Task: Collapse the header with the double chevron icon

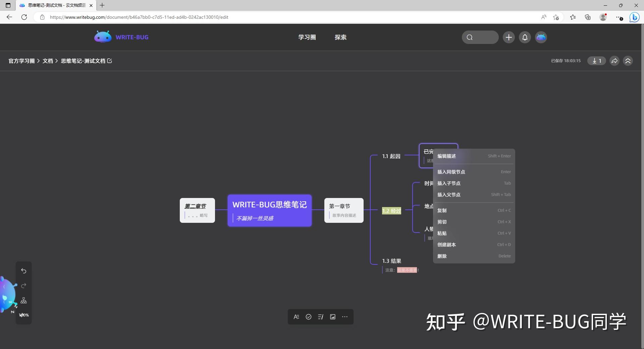Action: click(628, 61)
